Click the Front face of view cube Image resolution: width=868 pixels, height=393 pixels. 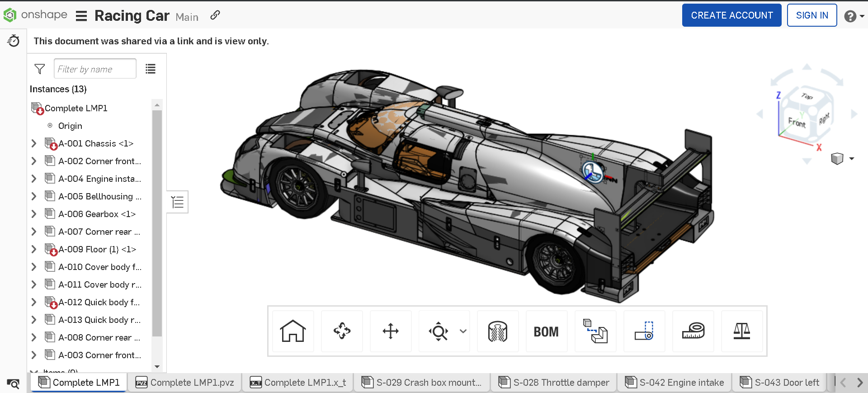coord(797,123)
